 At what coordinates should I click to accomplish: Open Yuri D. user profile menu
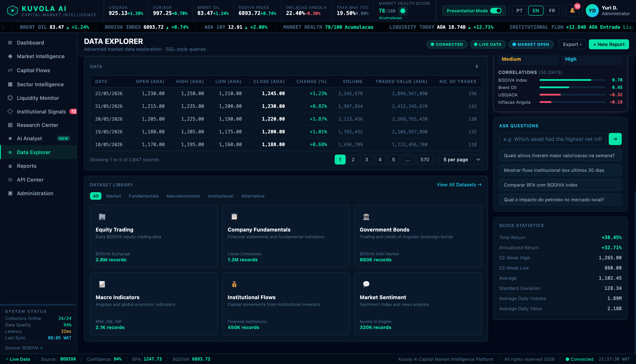(608, 11)
